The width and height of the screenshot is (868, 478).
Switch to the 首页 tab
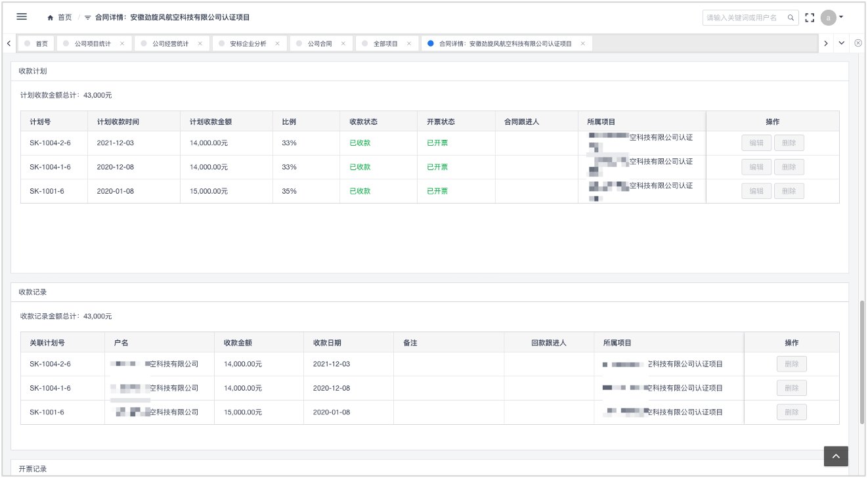[x=36, y=44]
